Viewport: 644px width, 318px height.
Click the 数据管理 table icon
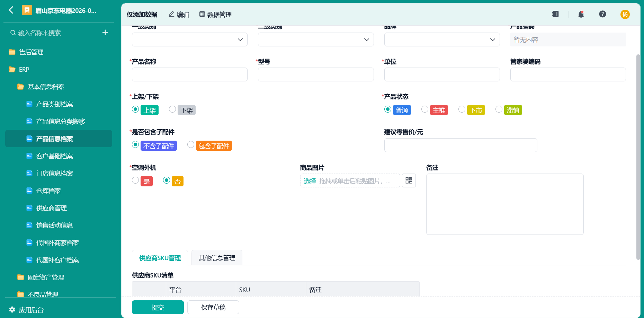pos(202,14)
